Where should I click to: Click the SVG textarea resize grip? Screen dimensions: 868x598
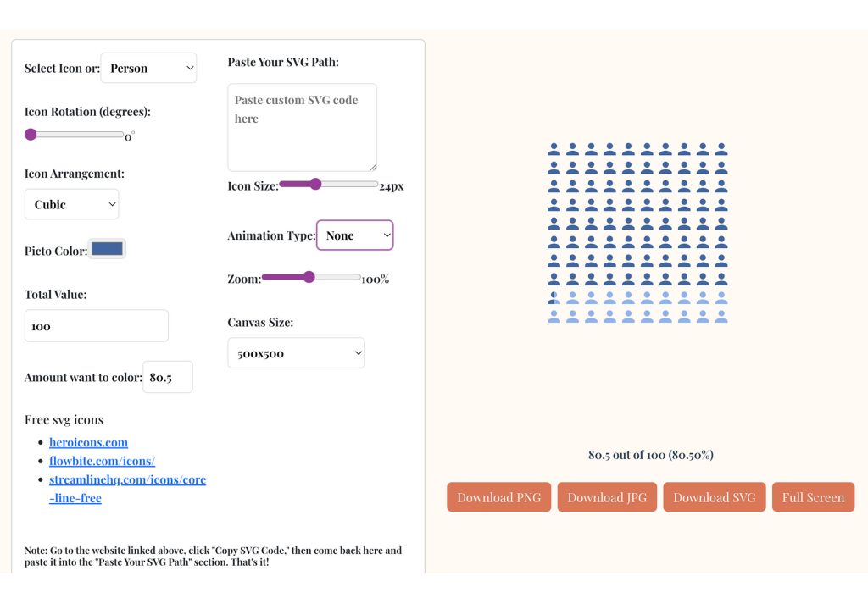pyautogui.click(x=373, y=167)
